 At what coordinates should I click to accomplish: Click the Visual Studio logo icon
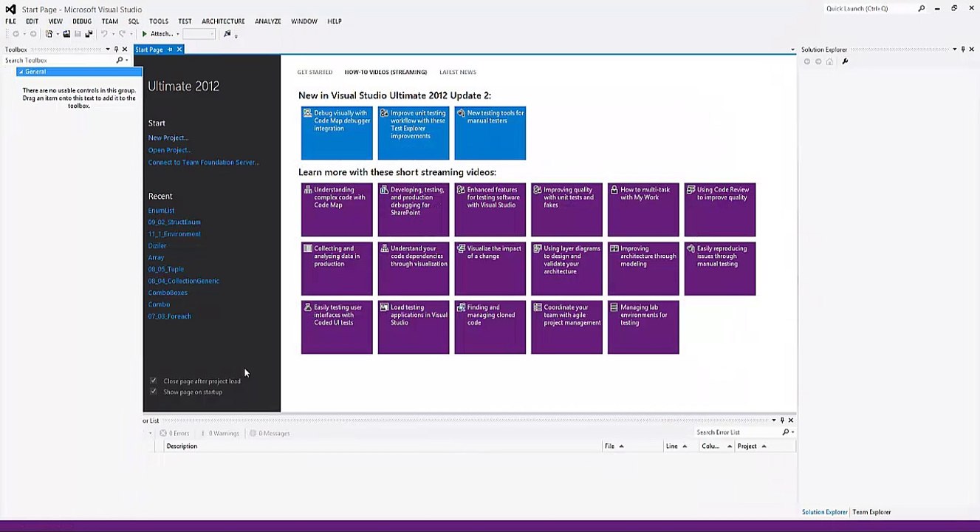tap(10, 9)
